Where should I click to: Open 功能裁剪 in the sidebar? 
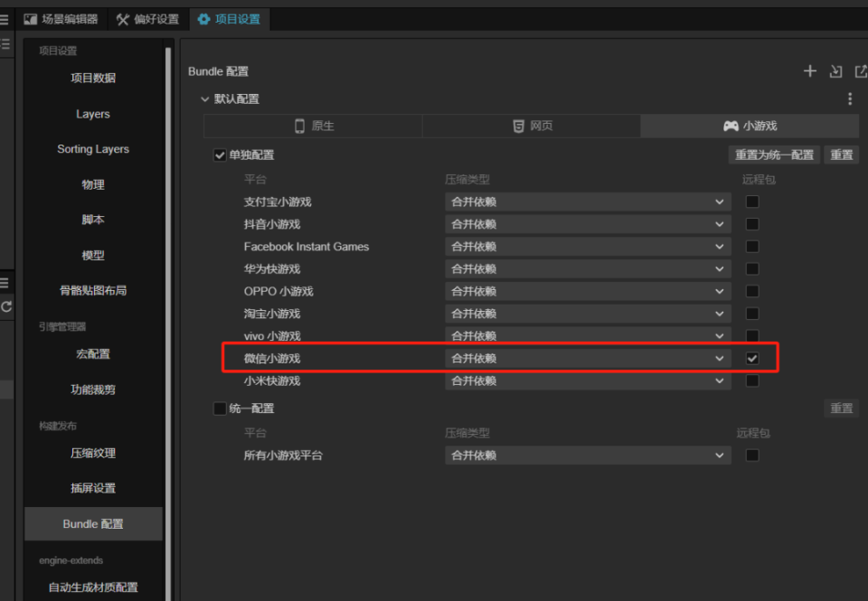pos(93,390)
